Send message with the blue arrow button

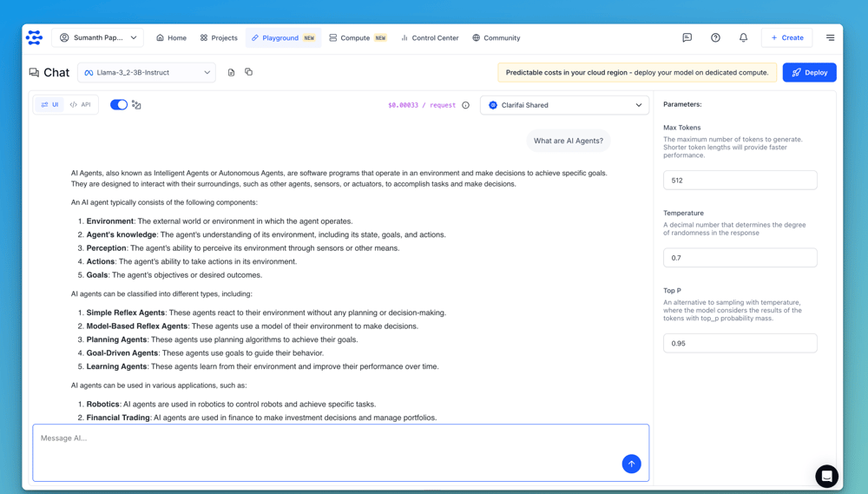(x=631, y=464)
